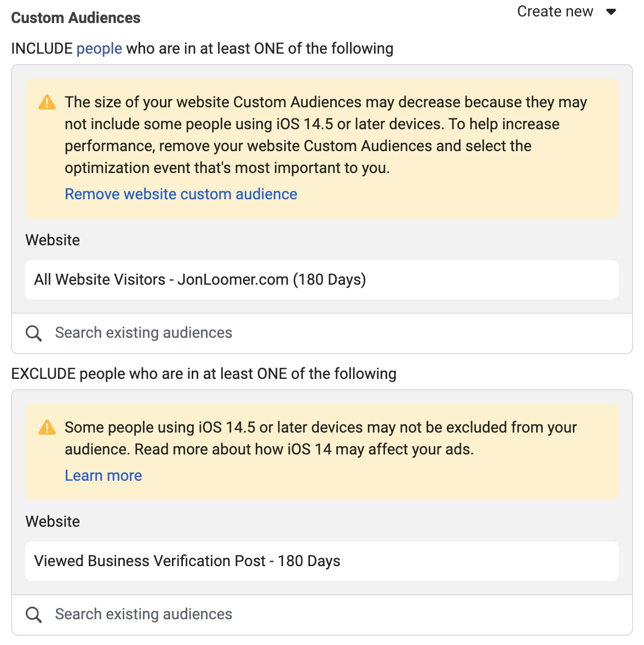The width and height of the screenshot is (644, 645).
Task: Click the magnifier icon in the INCLUDE search
Action: point(34,333)
